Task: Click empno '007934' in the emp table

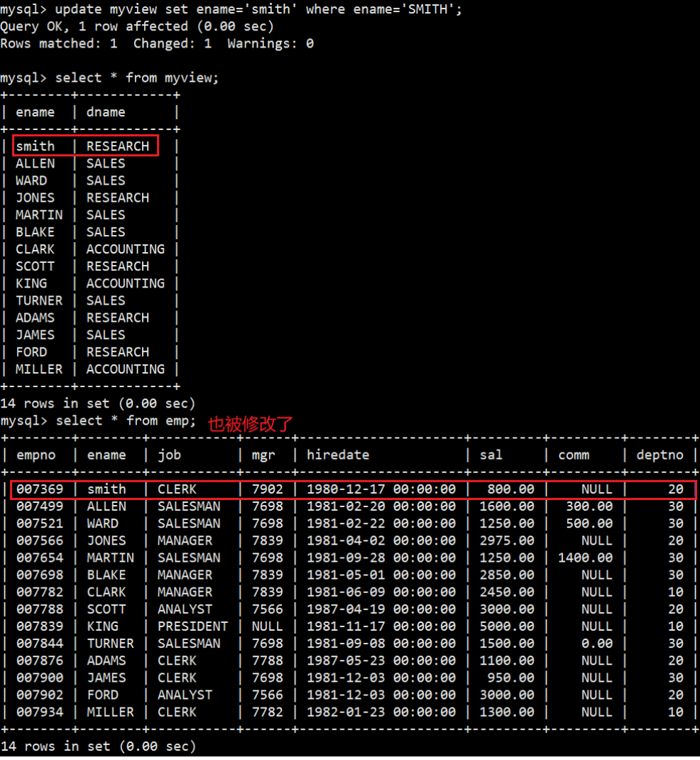Action: (40, 712)
